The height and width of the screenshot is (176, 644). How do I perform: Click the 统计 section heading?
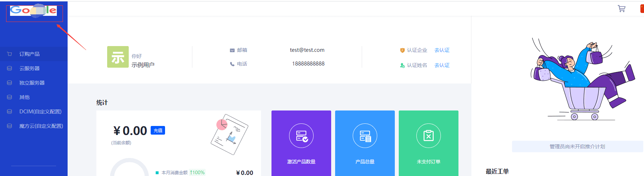click(102, 103)
